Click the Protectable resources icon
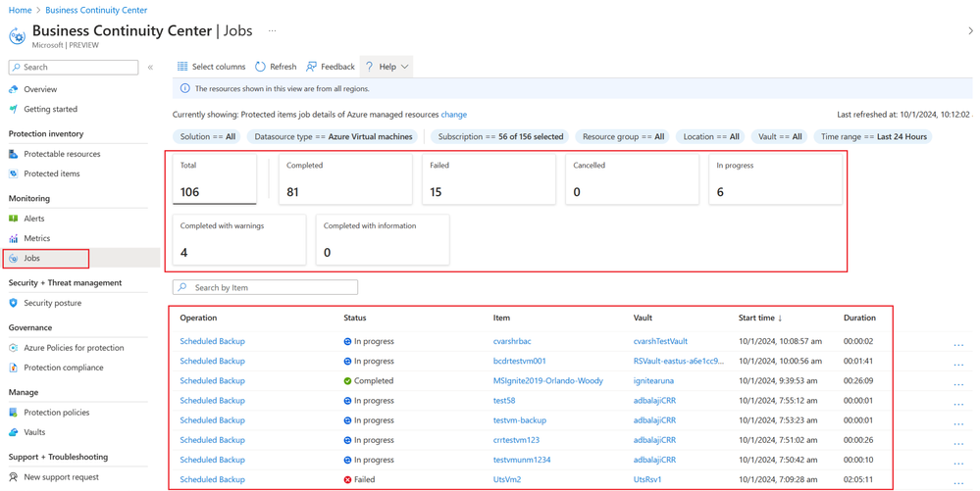 click(x=14, y=154)
